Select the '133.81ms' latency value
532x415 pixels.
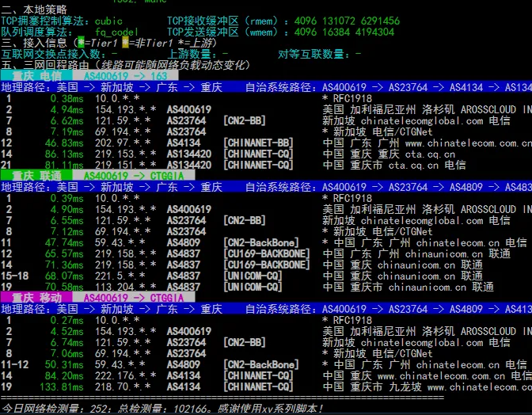(x=62, y=386)
